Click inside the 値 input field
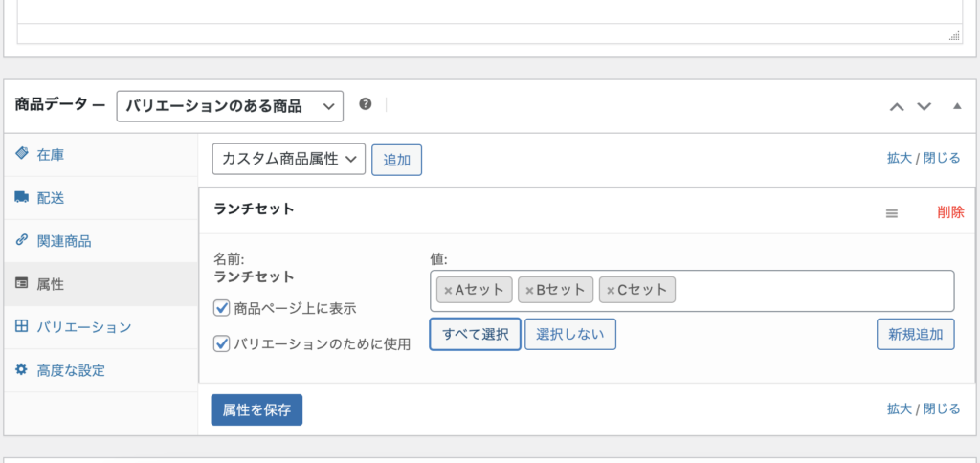Viewport: 980px width, 463px height. point(813,290)
